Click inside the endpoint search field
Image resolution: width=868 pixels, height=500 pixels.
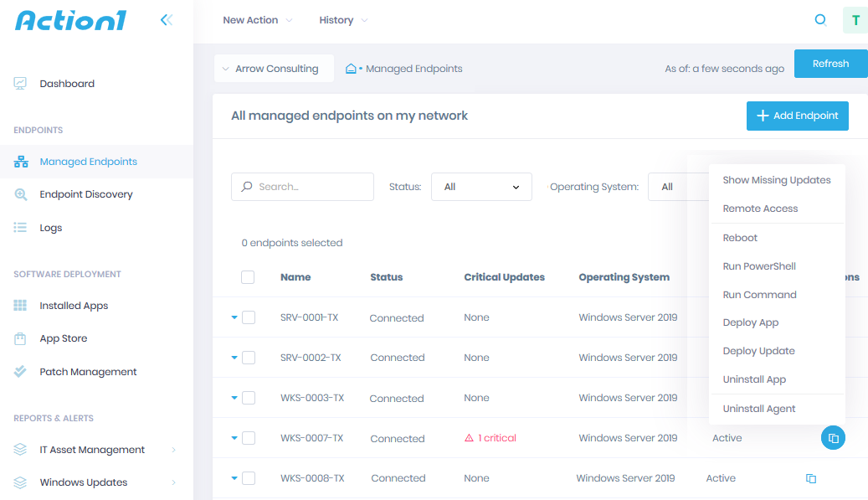302,186
